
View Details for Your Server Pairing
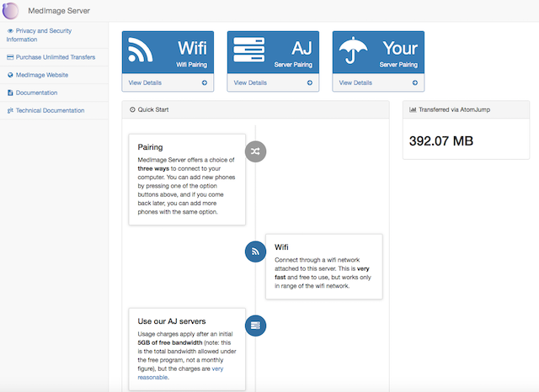(x=355, y=82)
